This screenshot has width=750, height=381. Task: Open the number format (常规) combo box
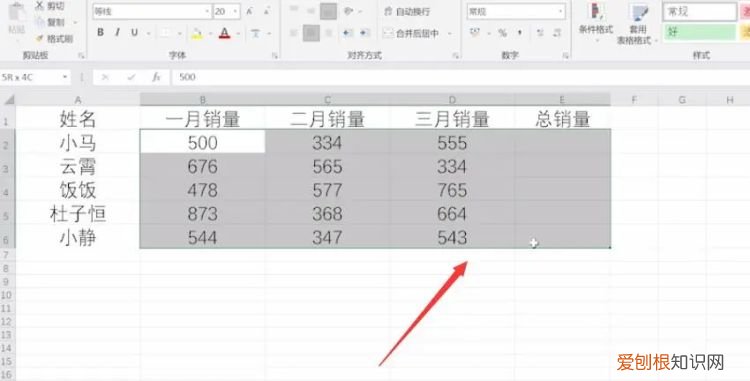point(517,11)
